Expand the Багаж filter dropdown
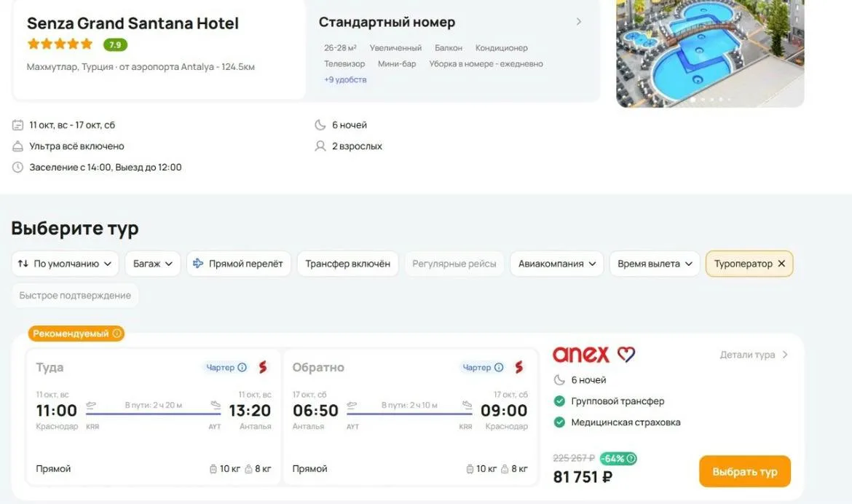 tap(153, 264)
